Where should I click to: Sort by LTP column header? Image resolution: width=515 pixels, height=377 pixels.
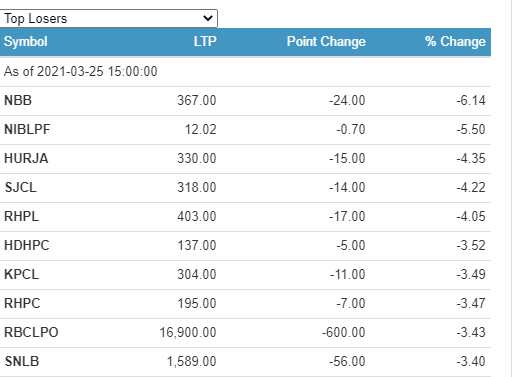pos(205,42)
